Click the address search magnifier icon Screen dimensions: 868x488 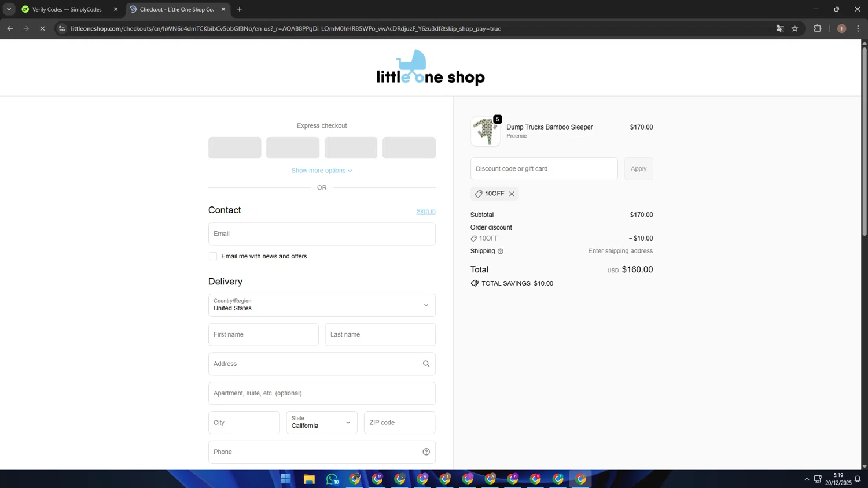[426, 364]
